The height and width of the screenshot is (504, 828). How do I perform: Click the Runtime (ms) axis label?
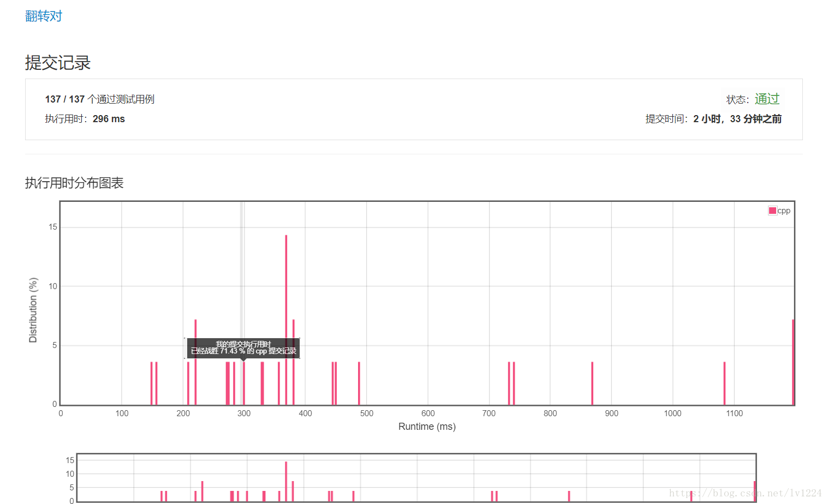[427, 427]
